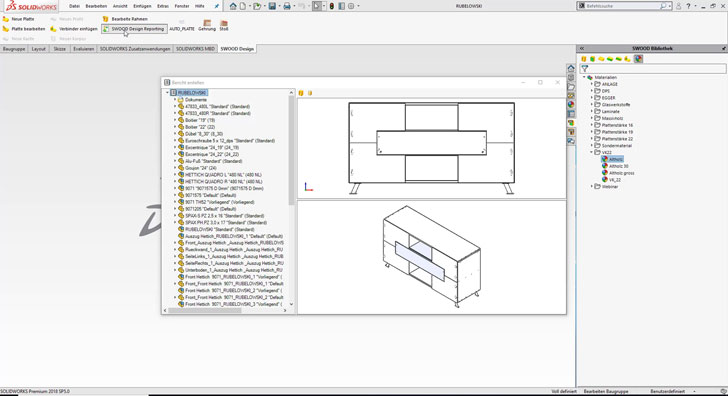Click Verbinder einfügen tool

[74, 29]
